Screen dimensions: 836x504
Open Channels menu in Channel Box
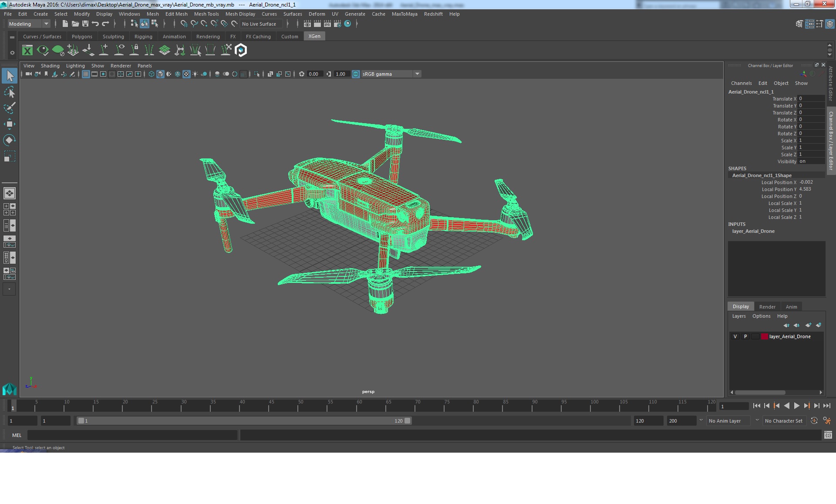[x=741, y=83]
